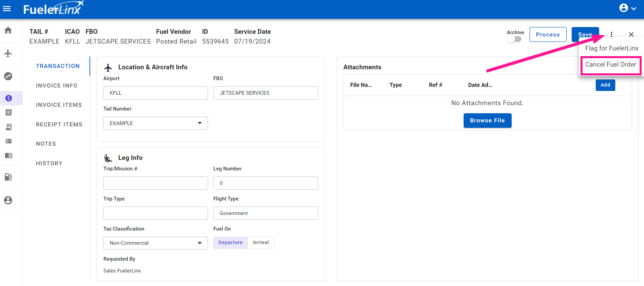This screenshot has width=644, height=286.
Task: Click the Service Date 07/19/2024
Action: point(252,42)
